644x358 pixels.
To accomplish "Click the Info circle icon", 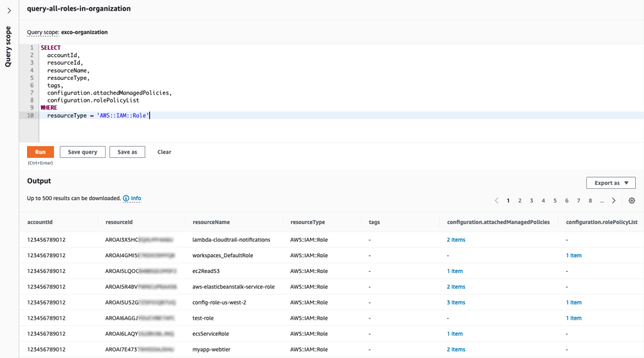I will pyautogui.click(x=126, y=198).
